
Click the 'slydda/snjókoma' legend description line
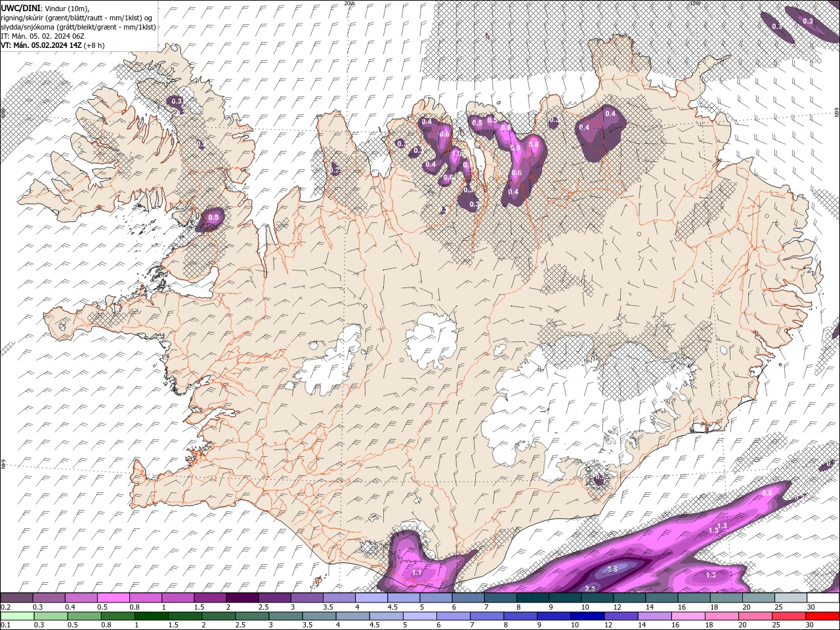[x=79, y=27]
